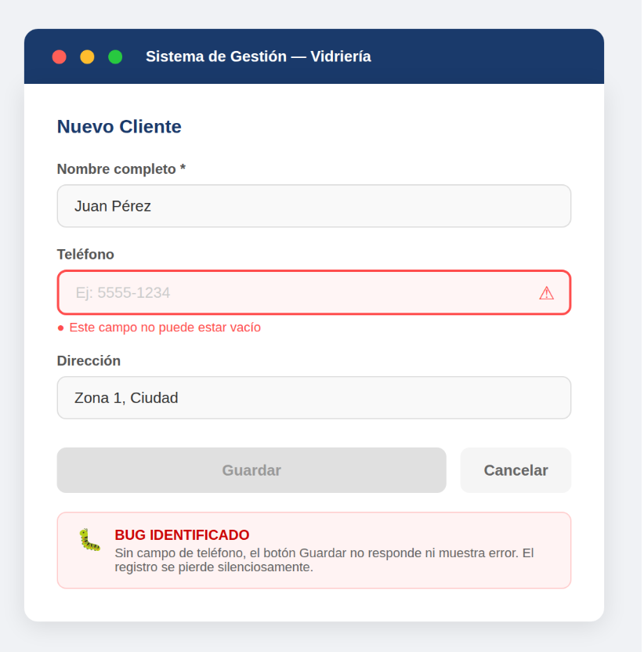Focus the Dirección field with Zona 1, Ciudad

(x=315, y=399)
